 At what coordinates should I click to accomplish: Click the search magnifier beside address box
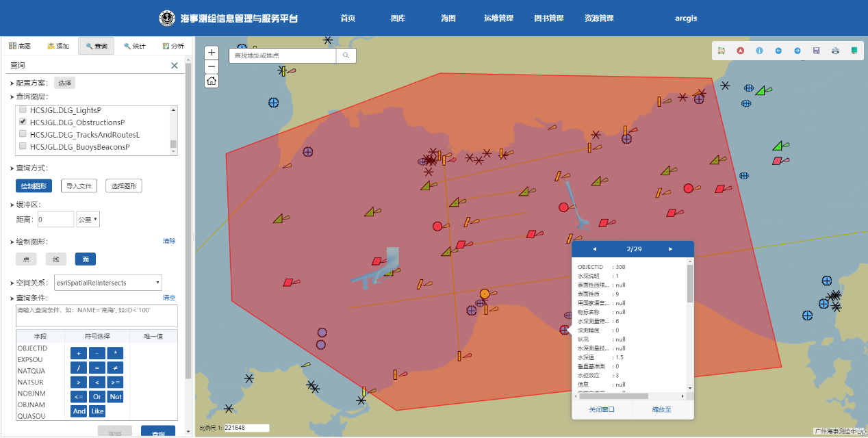pyautogui.click(x=346, y=55)
